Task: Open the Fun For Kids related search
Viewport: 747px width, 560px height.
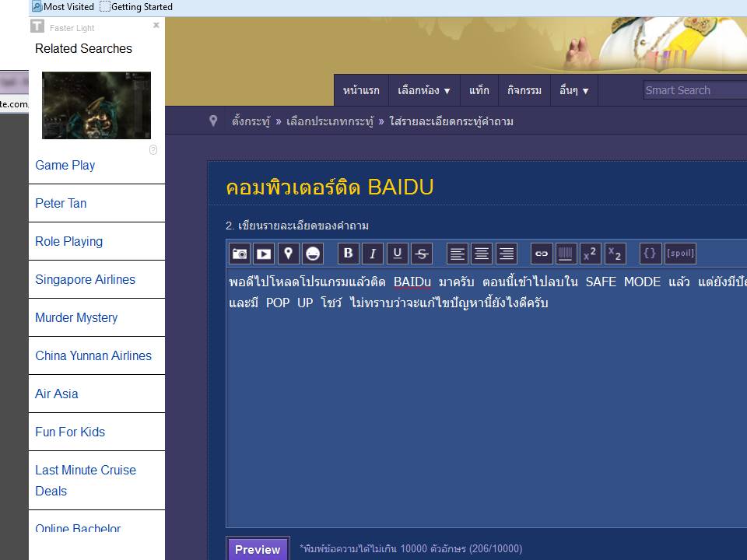Action: [x=70, y=432]
